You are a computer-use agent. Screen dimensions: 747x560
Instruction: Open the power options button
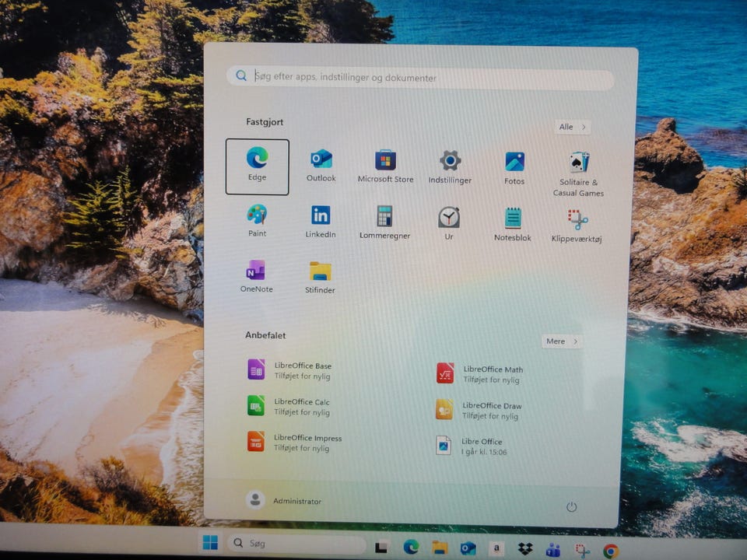click(571, 507)
